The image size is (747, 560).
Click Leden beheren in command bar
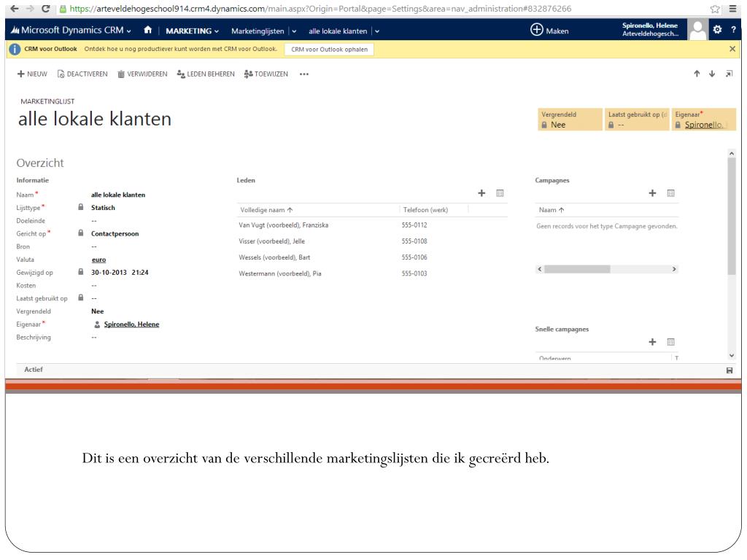[206, 74]
